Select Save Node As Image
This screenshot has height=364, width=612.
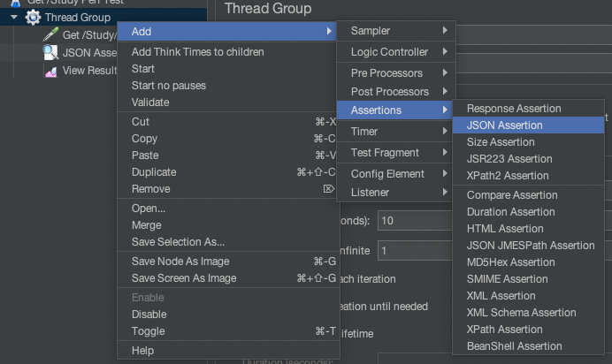[180, 262]
